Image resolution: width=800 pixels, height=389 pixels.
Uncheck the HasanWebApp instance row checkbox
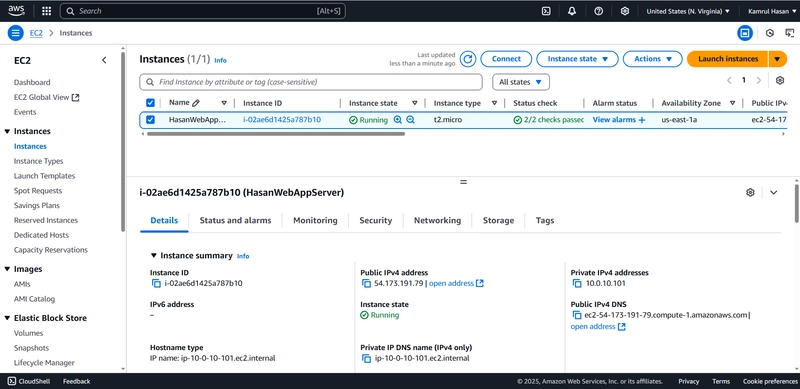tap(150, 119)
